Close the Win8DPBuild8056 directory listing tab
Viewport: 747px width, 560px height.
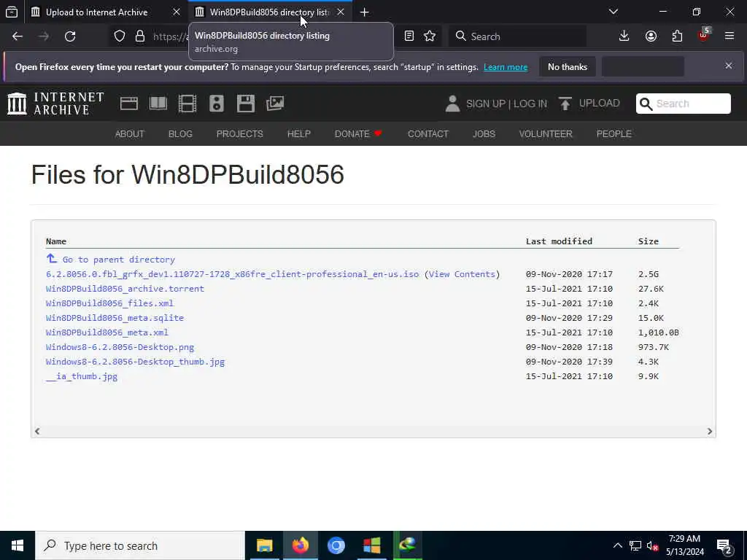point(341,12)
